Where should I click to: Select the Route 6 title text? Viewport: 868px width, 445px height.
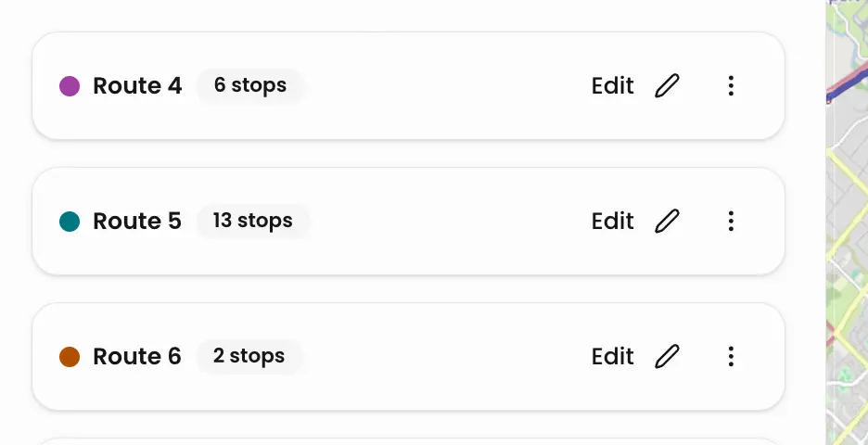[x=137, y=357]
